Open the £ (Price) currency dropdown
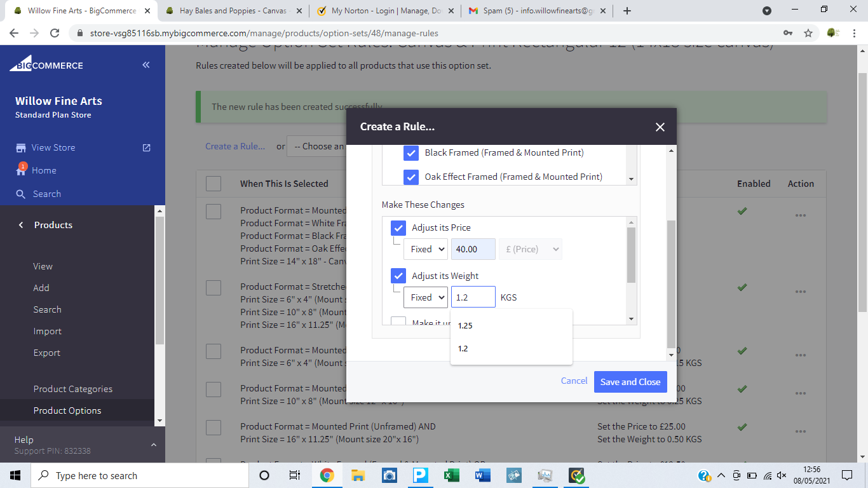 pyautogui.click(x=531, y=249)
